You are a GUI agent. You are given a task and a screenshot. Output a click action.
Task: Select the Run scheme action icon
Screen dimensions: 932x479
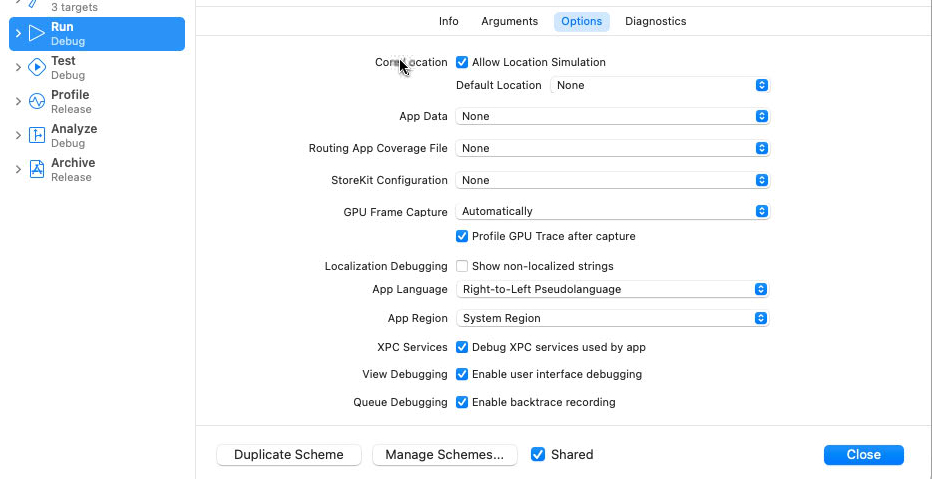coord(37,34)
